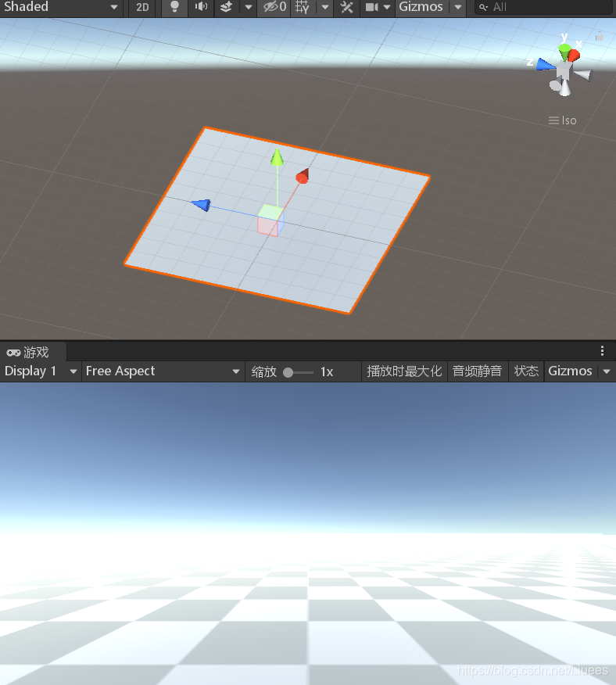Toggle scene lighting bulb icon

click(x=174, y=7)
